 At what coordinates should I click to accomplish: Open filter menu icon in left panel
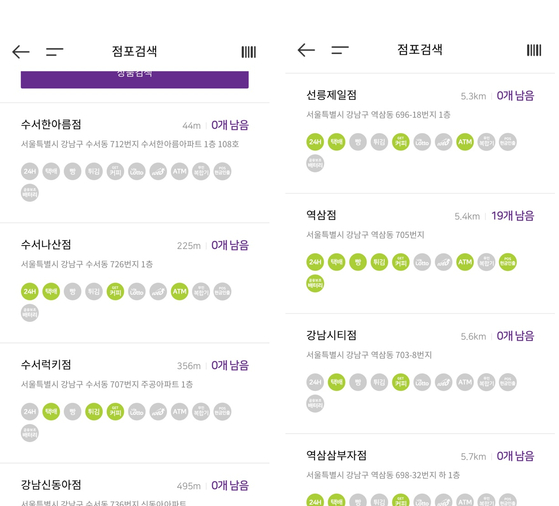pos(55,52)
